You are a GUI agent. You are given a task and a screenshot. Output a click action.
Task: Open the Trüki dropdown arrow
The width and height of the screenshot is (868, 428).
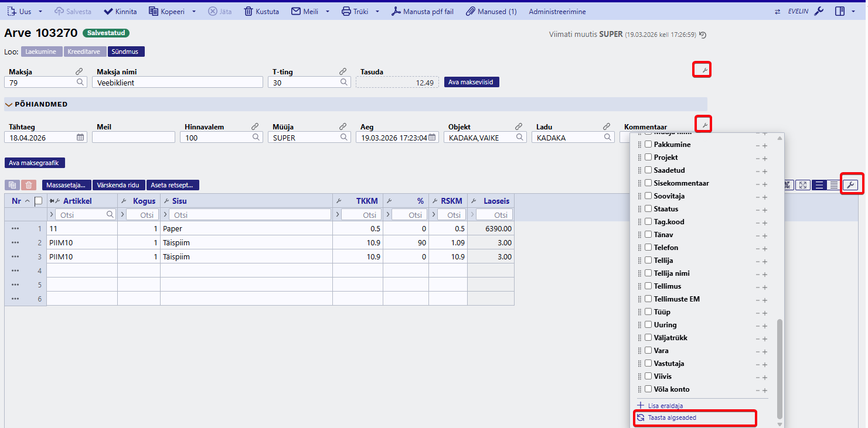pyautogui.click(x=377, y=11)
